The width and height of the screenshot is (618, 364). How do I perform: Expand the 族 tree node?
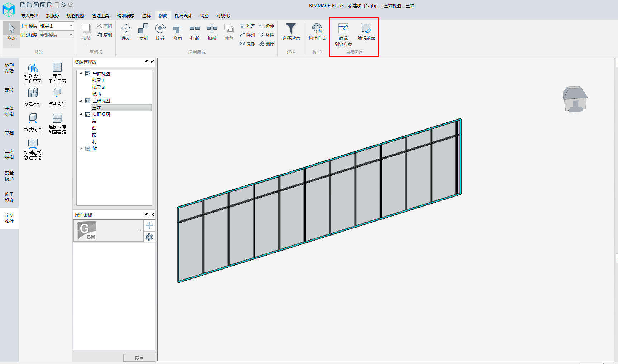(x=81, y=149)
